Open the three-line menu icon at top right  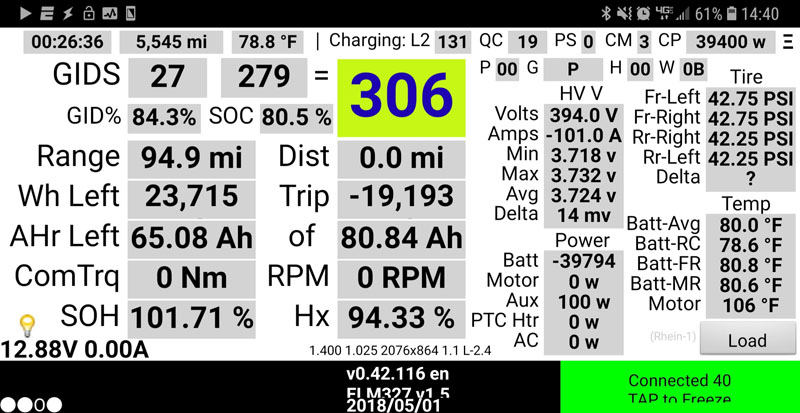pos(787,42)
